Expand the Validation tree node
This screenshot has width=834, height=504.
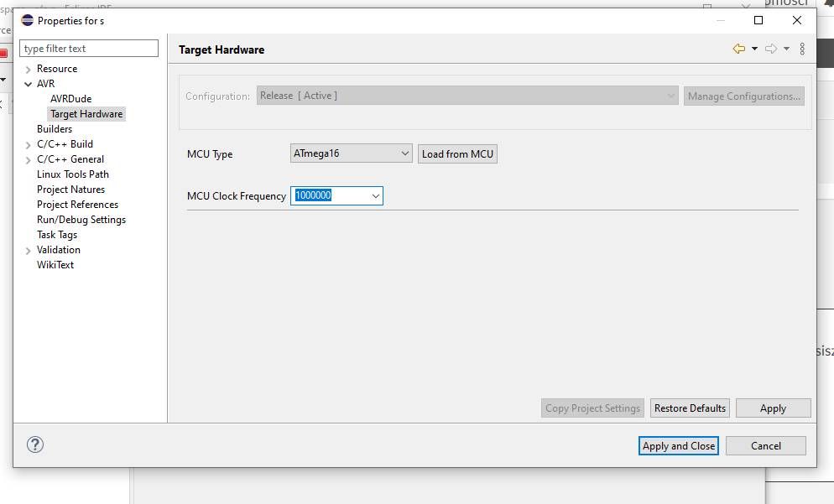[x=29, y=251]
